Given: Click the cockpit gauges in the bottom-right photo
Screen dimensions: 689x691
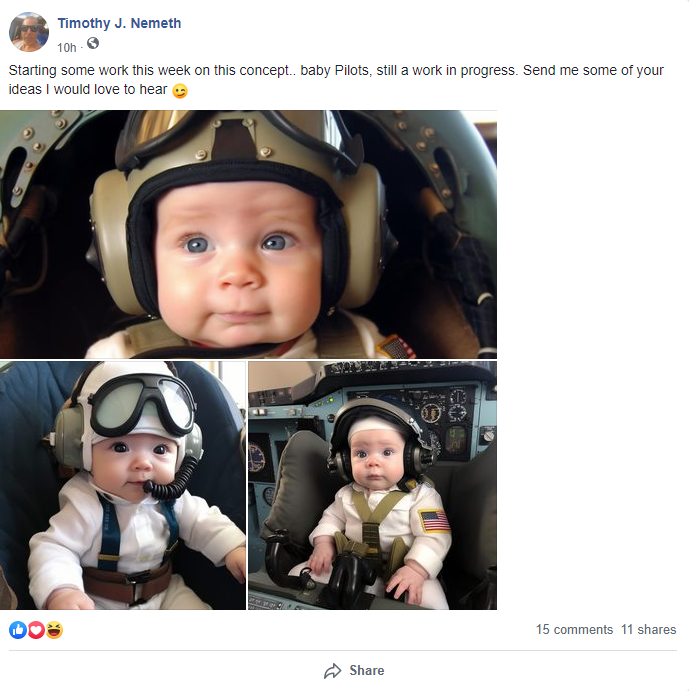Looking at the screenshot, I should pyautogui.click(x=441, y=412).
